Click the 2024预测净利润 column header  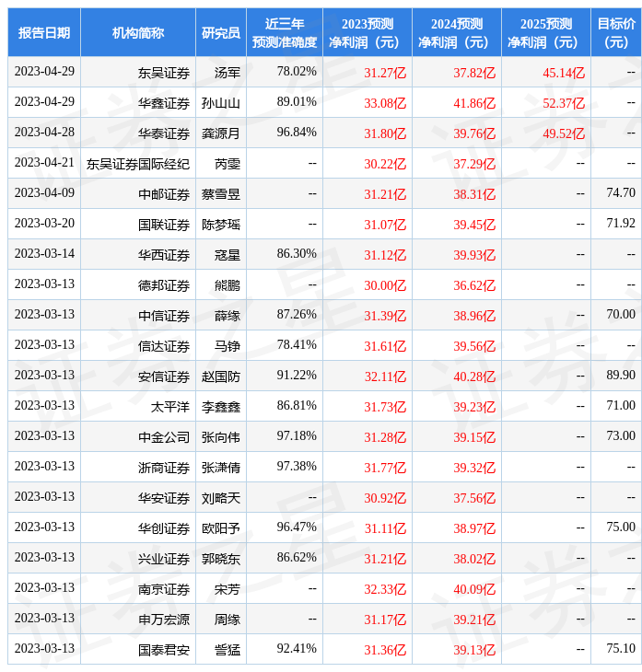coord(457,32)
